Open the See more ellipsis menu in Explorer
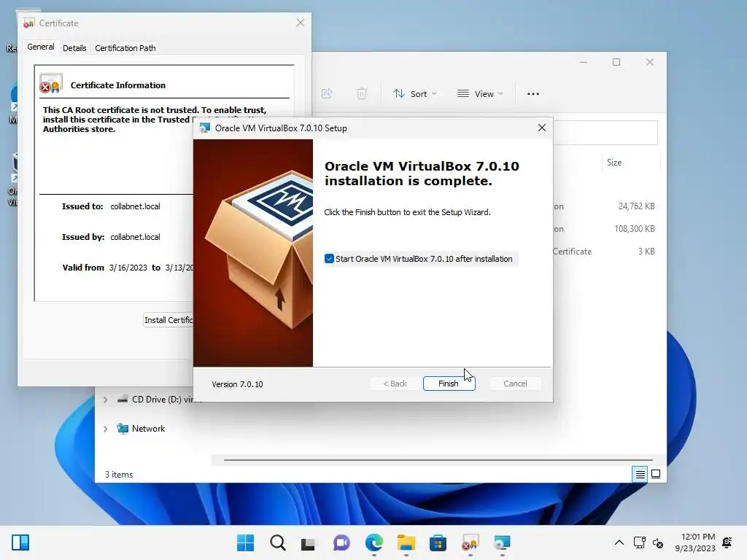747x560 pixels. tap(533, 94)
